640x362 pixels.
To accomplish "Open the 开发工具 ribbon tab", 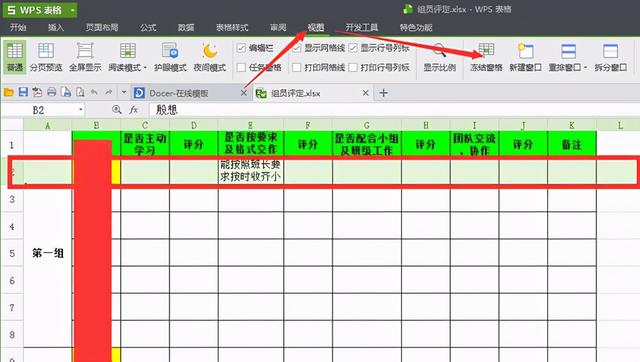I will [362, 27].
